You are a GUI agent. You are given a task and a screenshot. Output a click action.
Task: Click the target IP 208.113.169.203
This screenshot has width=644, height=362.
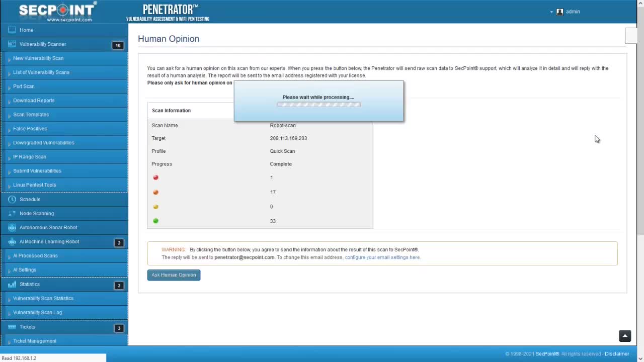pos(288,138)
